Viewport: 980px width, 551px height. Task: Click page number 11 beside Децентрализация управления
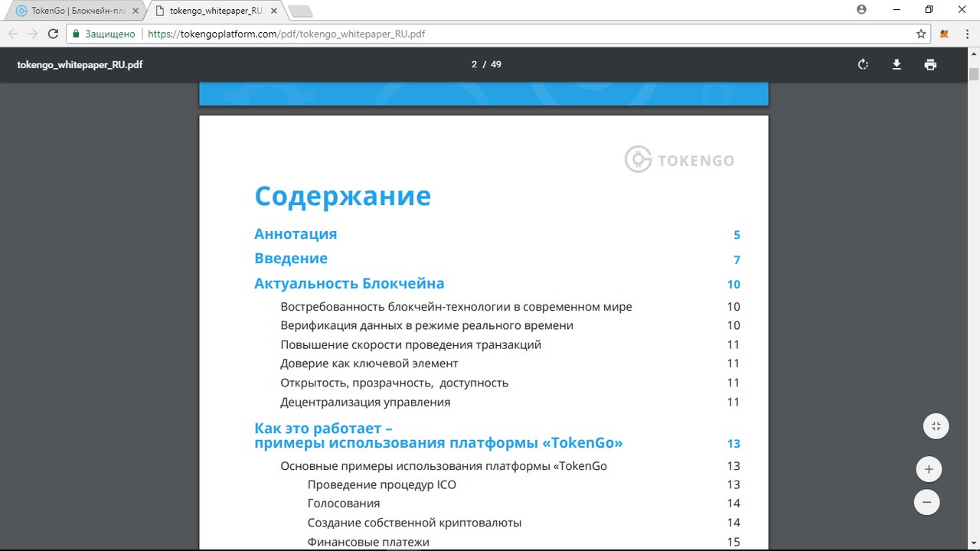point(733,403)
